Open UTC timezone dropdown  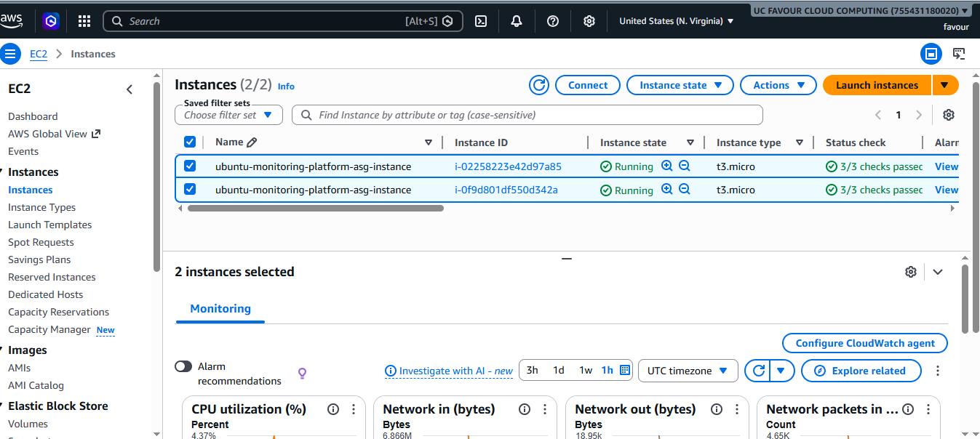[688, 371]
